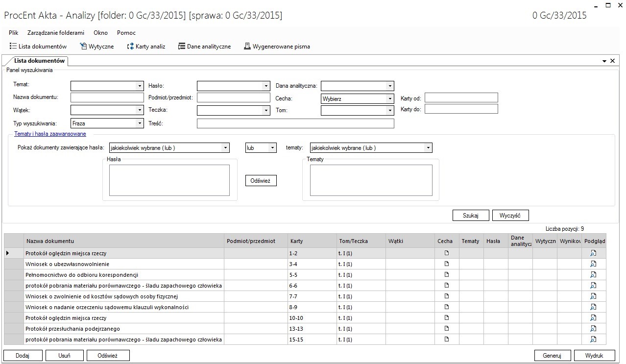This screenshot has width=626, height=364.
Task: Open Lista dokumentów from the toolbar
Action: click(x=38, y=47)
